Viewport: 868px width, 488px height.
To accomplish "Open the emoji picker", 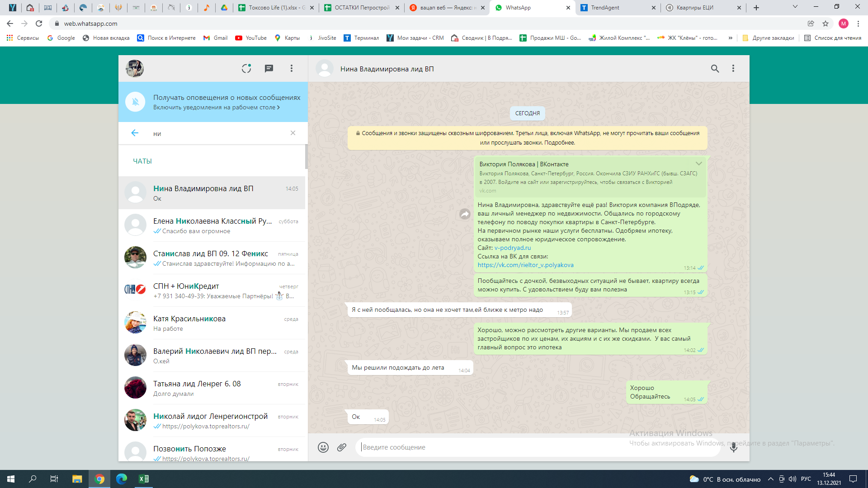I will point(323,447).
